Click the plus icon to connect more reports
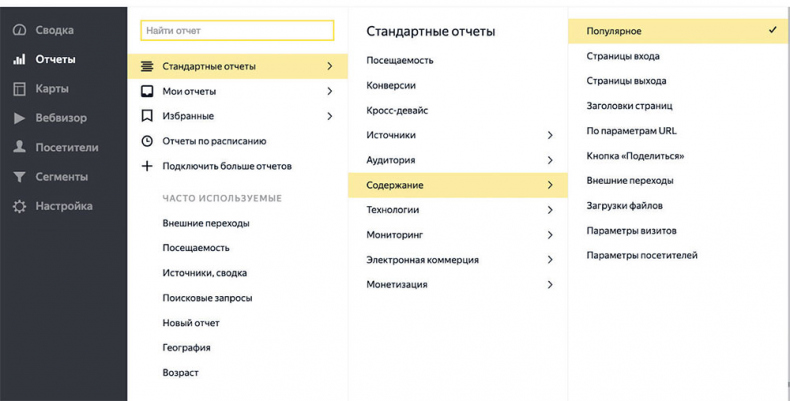The height and width of the screenshot is (401, 790). pyautogui.click(x=147, y=166)
